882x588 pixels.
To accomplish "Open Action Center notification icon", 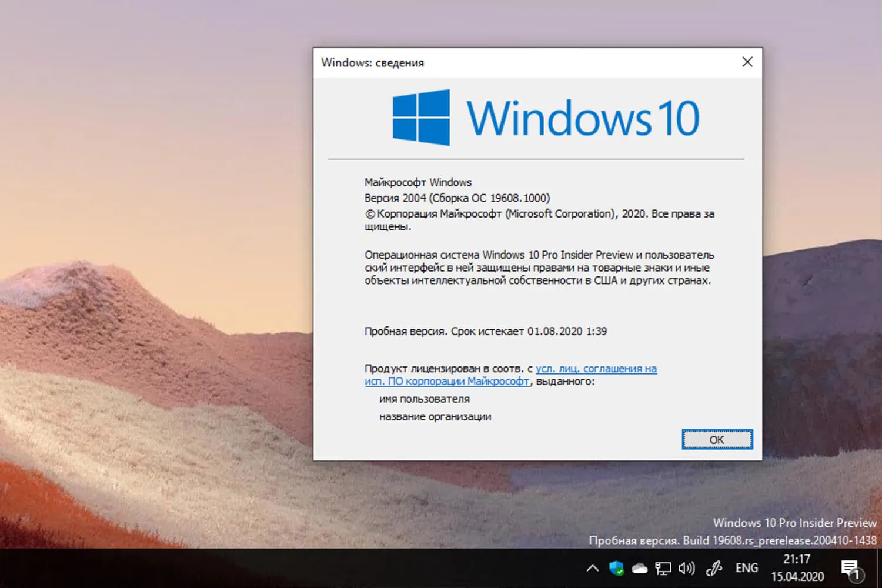I will pyautogui.click(x=851, y=566).
